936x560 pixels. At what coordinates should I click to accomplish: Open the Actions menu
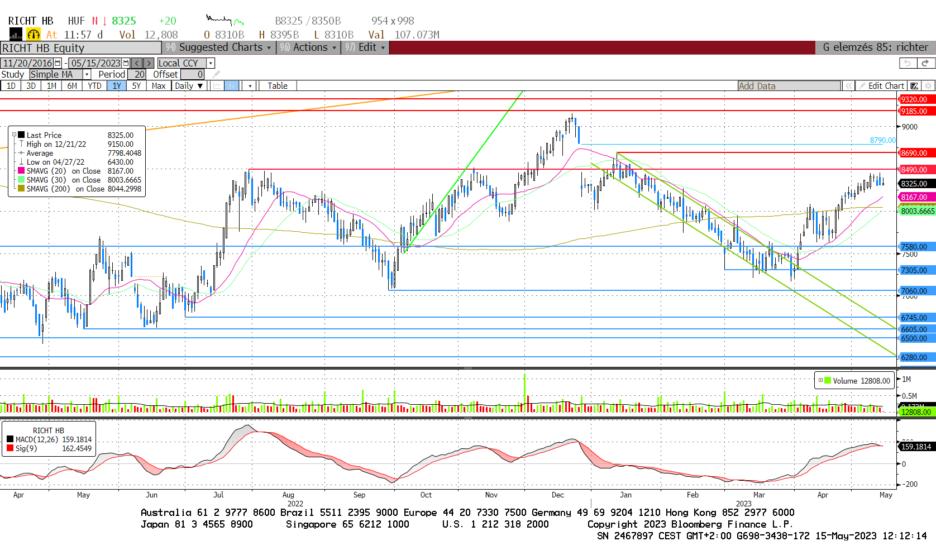tap(308, 47)
